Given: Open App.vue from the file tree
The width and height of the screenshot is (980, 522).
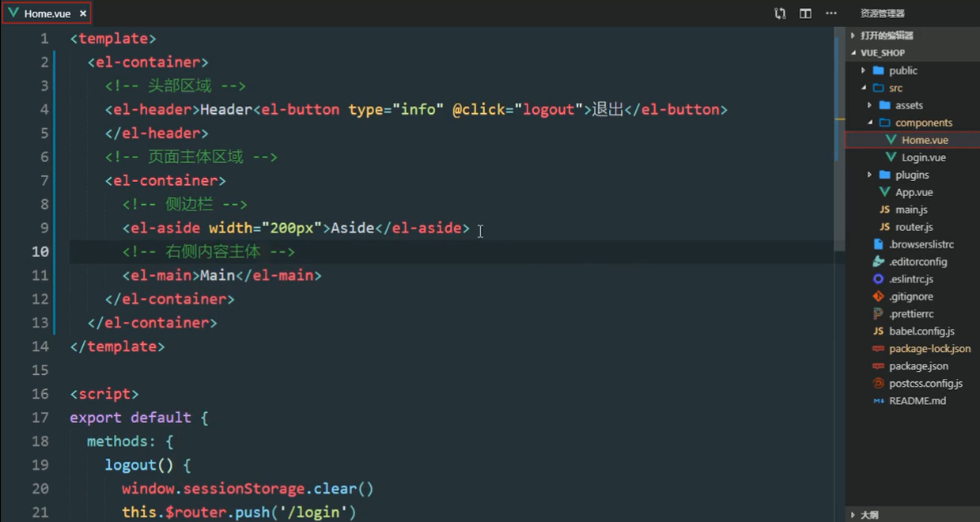Looking at the screenshot, I should coord(914,192).
